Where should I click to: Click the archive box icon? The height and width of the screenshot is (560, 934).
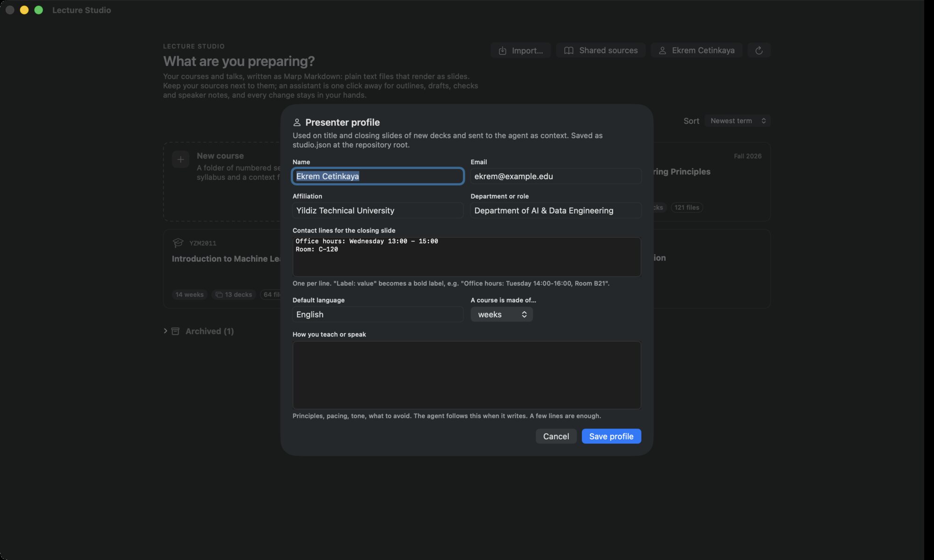[x=176, y=331]
